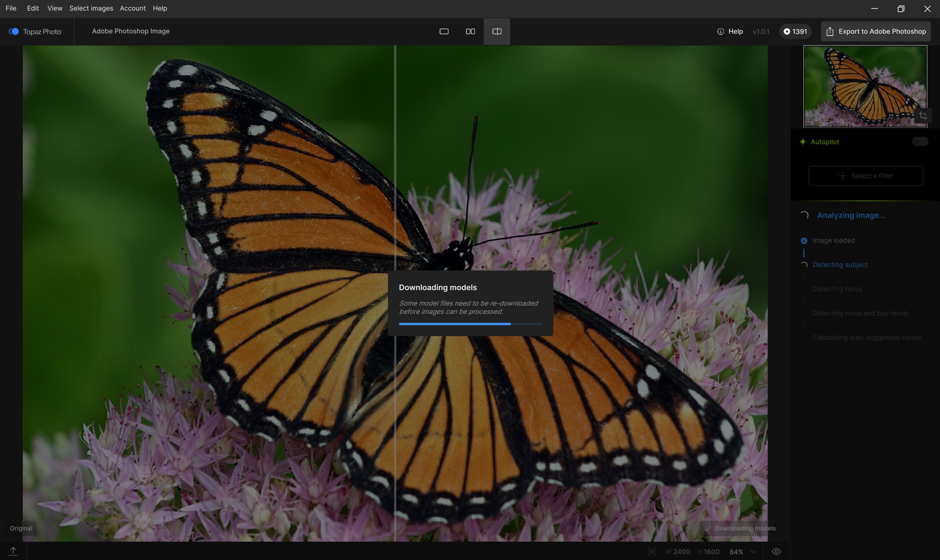Click the credits counter showing 1391

pos(795,31)
